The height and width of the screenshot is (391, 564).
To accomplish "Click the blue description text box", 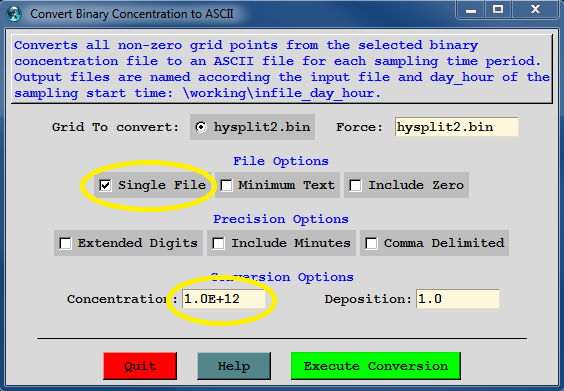I will [282, 69].
